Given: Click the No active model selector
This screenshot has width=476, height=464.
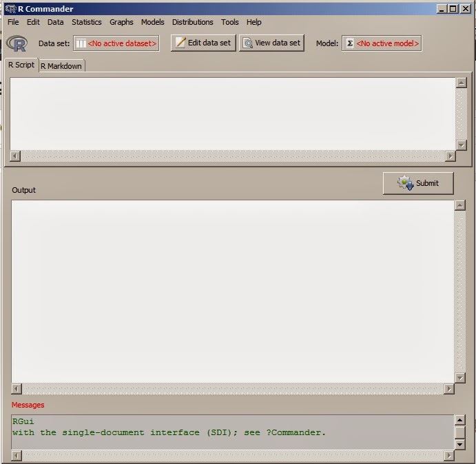Looking at the screenshot, I should point(382,43).
